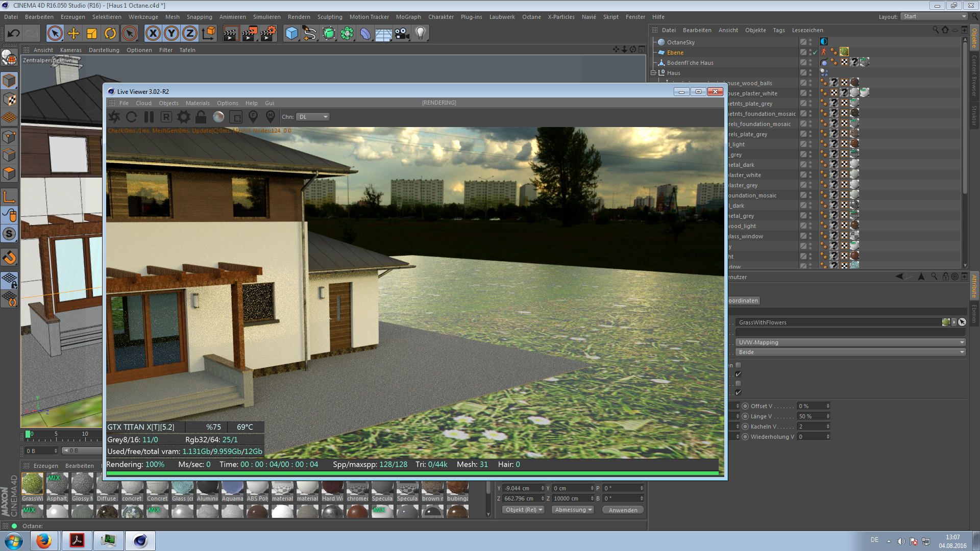Click the Anwenden button
The image size is (980, 551).
click(623, 510)
